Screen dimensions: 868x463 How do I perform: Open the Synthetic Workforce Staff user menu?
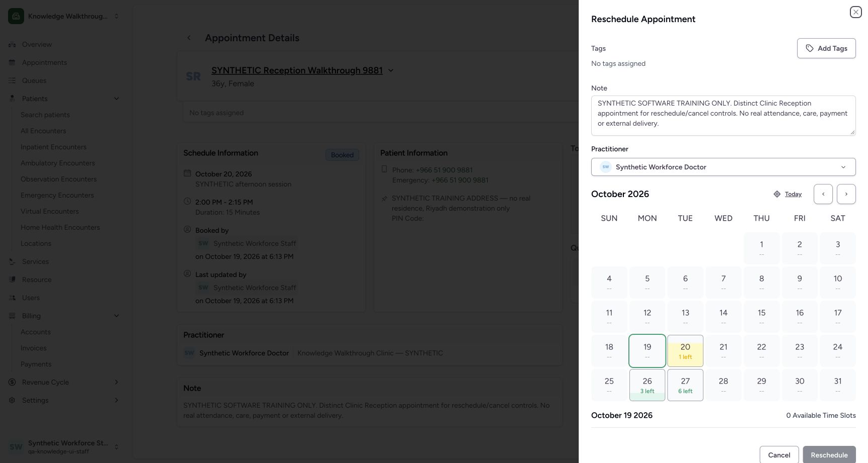click(x=64, y=446)
